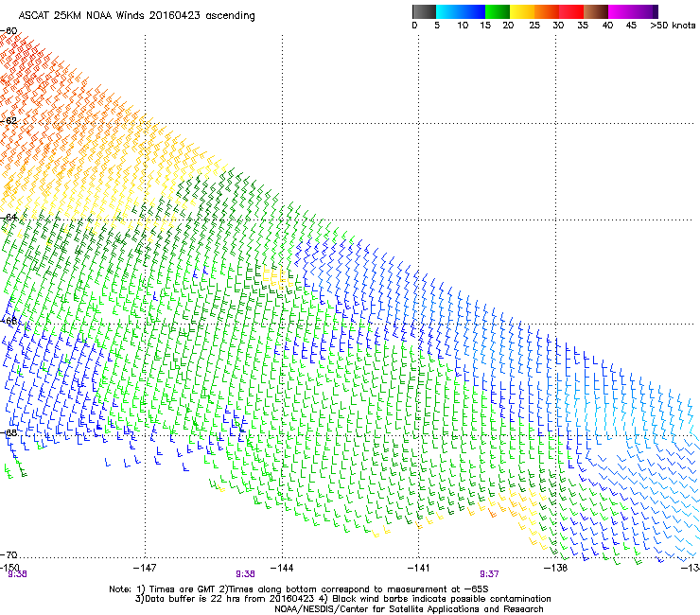Click the '-64' latitude axis label
Image resolution: width=700 pixels, height=615 pixels.
(x=9, y=217)
